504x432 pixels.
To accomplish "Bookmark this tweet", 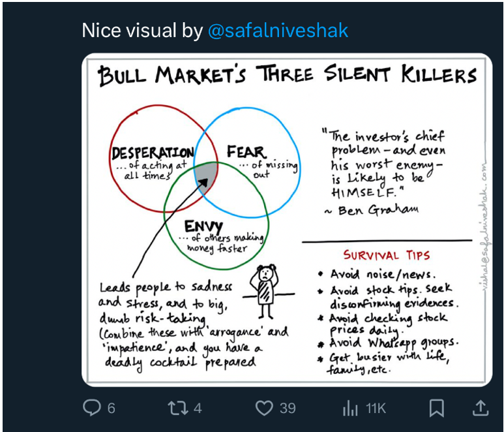I will point(436,409).
